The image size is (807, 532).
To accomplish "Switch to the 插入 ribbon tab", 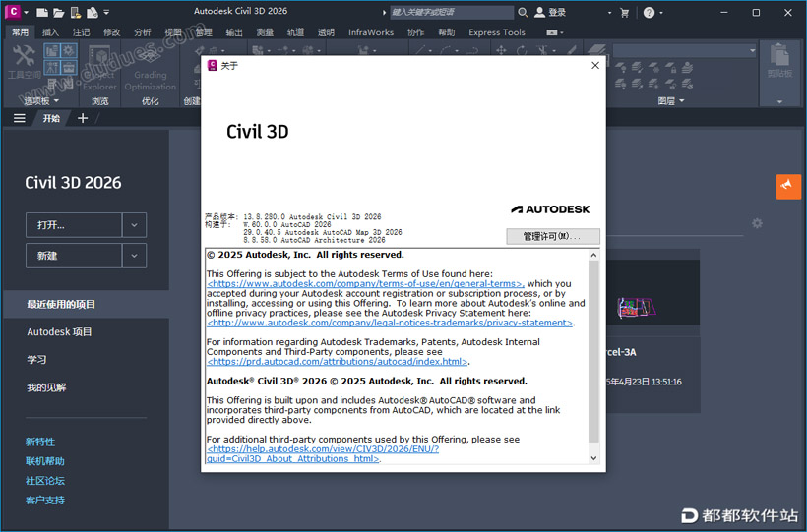I will [50, 32].
